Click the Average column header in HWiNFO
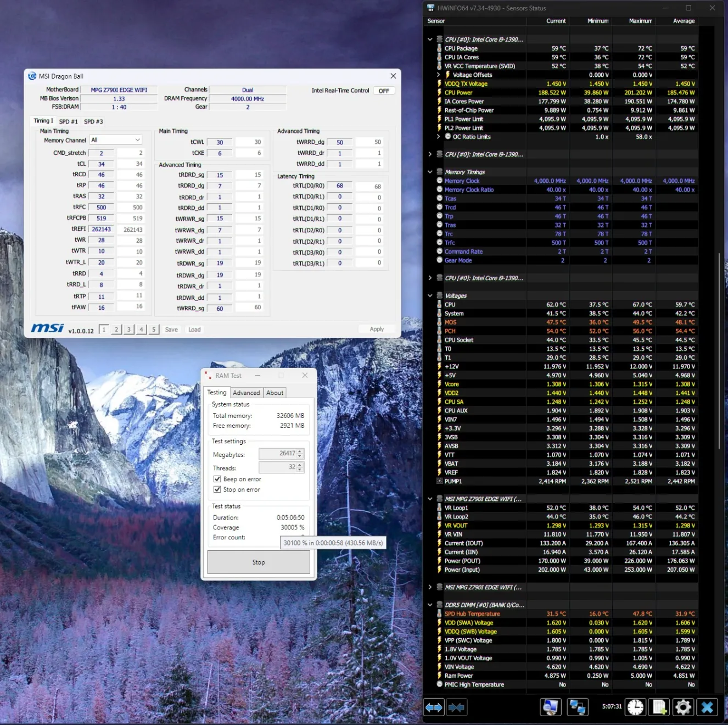The height and width of the screenshot is (725, 728). coord(684,21)
